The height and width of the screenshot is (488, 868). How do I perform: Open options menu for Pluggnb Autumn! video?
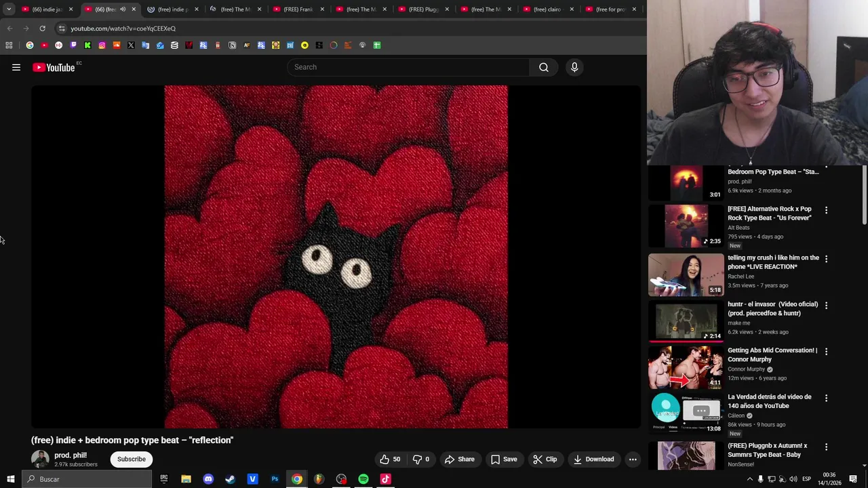tap(826, 447)
